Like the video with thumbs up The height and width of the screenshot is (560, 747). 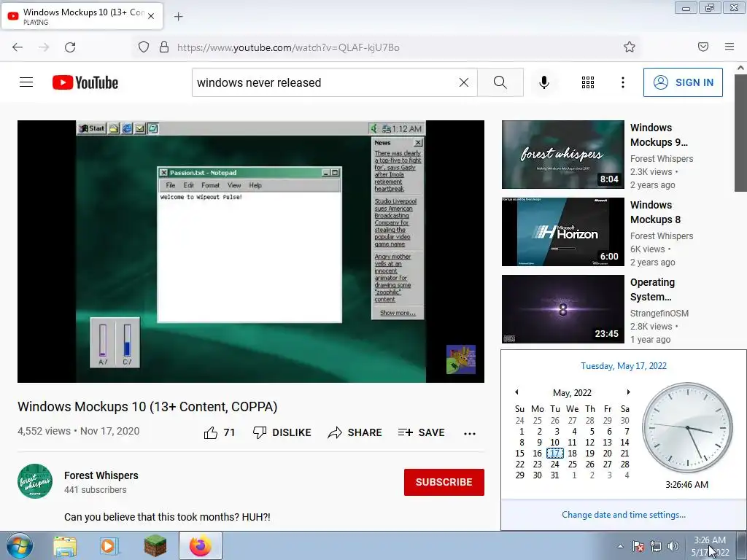tap(220, 432)
